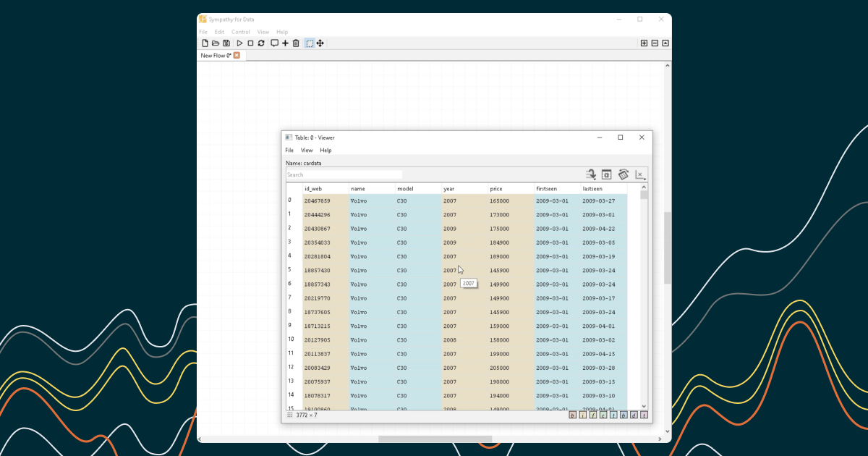Stop execution with the square stop icon

point(250,43)
